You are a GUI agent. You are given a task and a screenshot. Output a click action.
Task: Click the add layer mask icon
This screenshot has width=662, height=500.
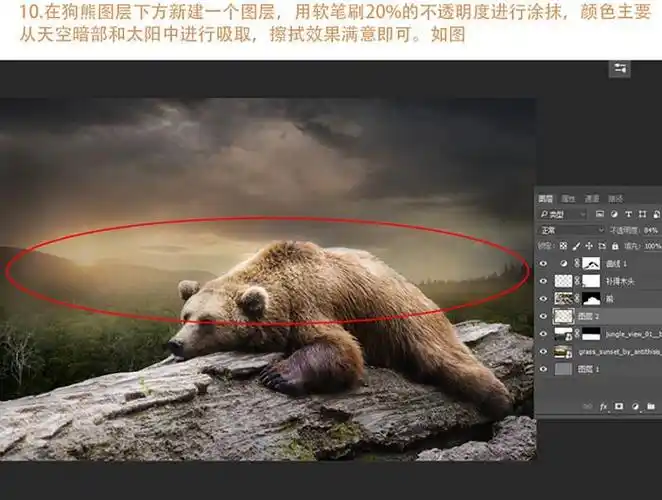click(620, 406)
